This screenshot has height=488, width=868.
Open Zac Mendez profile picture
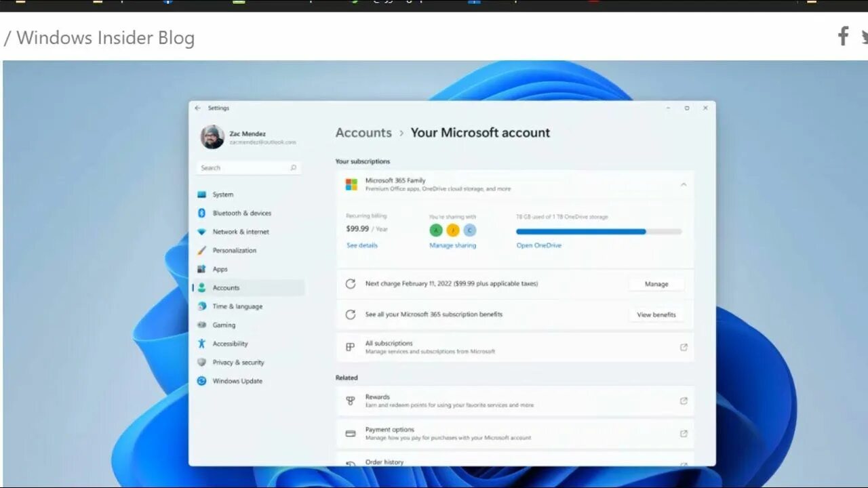(x=212, y=137)
